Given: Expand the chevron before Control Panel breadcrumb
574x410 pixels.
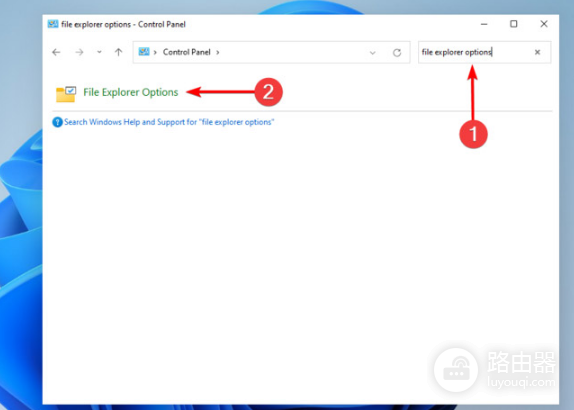Looking at the screenshot, I should [155, 52].
